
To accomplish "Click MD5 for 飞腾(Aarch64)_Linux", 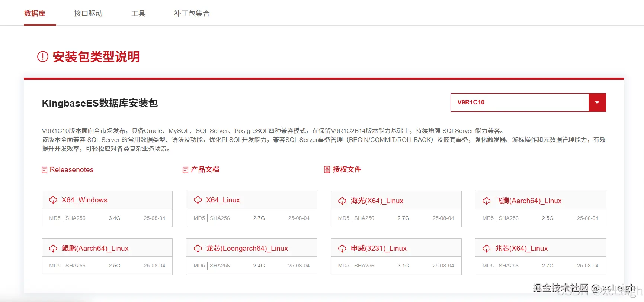I will pos(488,218).
